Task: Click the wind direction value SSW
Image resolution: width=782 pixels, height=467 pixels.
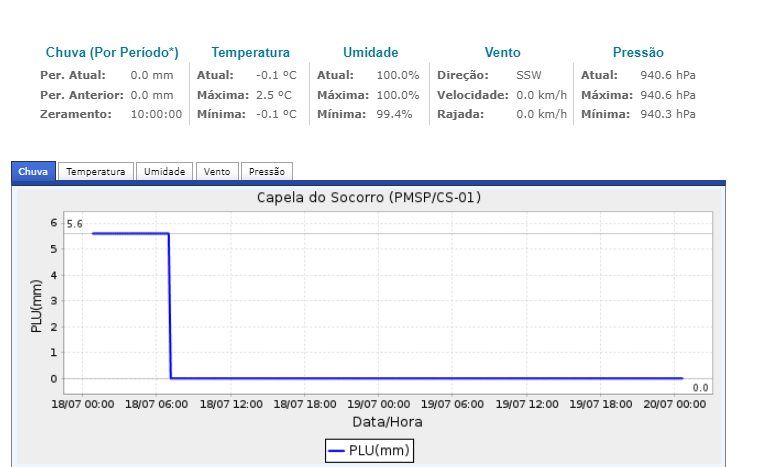Action: [528, 76]
